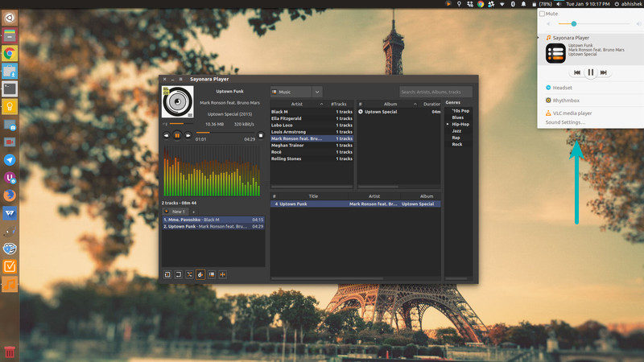Viewport: 644px width, 362px height.
Task: Select artist Ella Fitzgerald
Action: pyautogui.click(x=312, y=118)
